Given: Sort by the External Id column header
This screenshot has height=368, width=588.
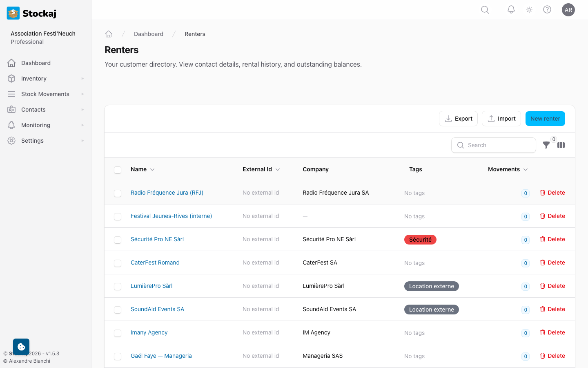Looking at the screenshot, I should pos(261,169).
